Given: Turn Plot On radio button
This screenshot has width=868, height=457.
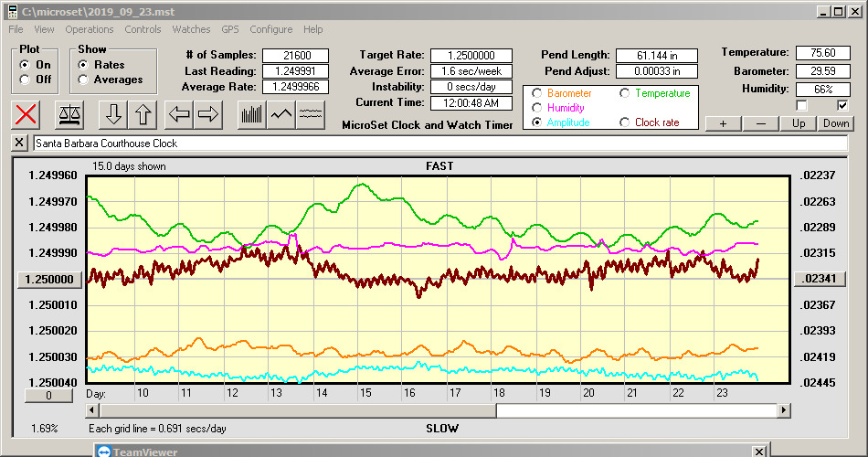Looking at the screenshot, I should click(x=25, y=65).
